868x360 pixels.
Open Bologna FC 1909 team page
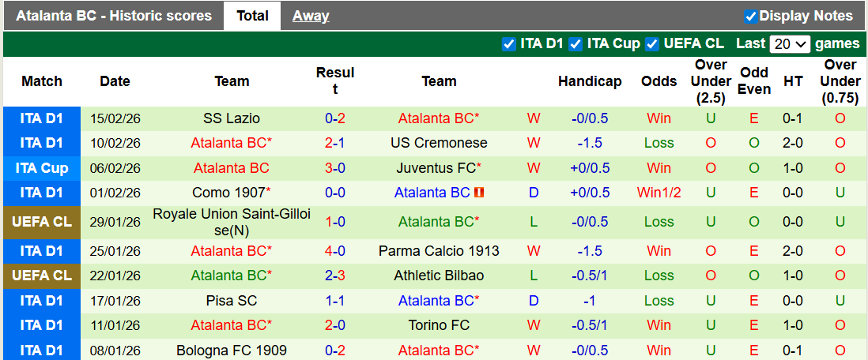pyautogui.click(x=232, y=350)
